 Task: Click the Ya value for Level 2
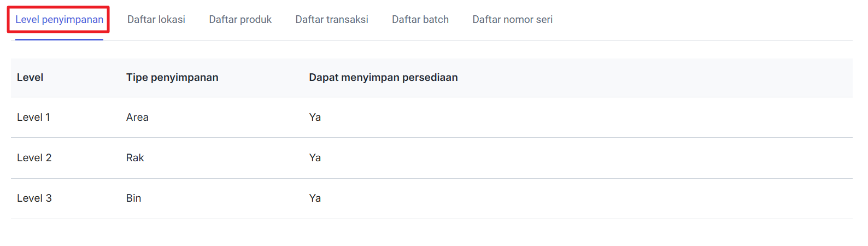click(x=315, y=158)
